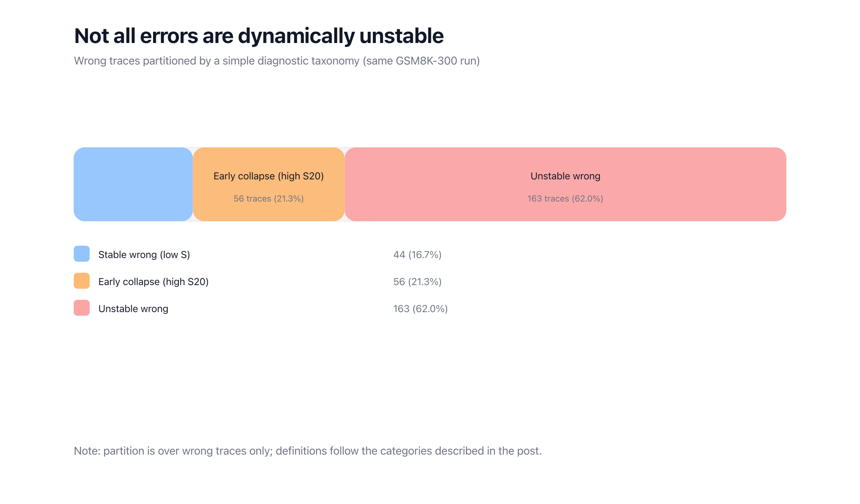Viewport: 860px width, 504px height.
Task: Select the red legend color swatch
Action: [x=82, y=308]
